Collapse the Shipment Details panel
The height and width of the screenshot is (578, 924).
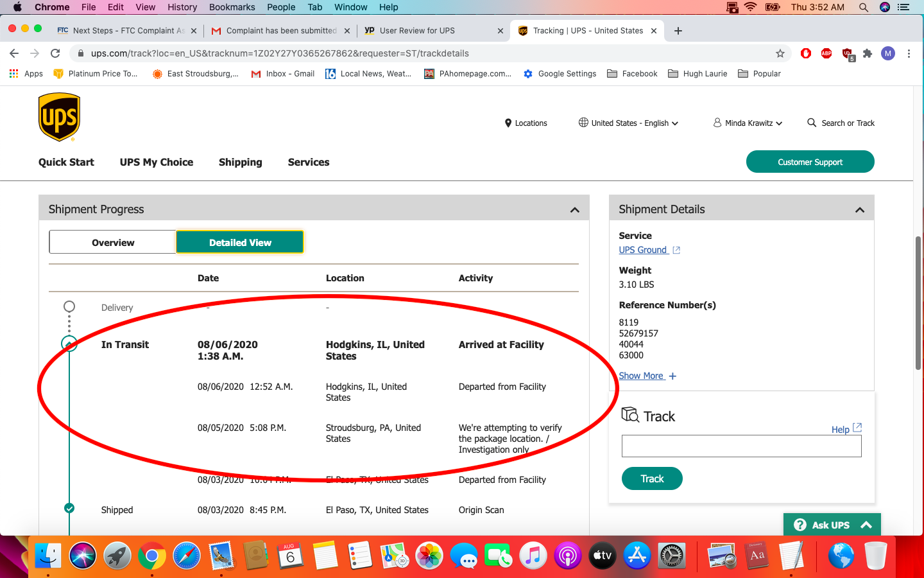point(860,210)
